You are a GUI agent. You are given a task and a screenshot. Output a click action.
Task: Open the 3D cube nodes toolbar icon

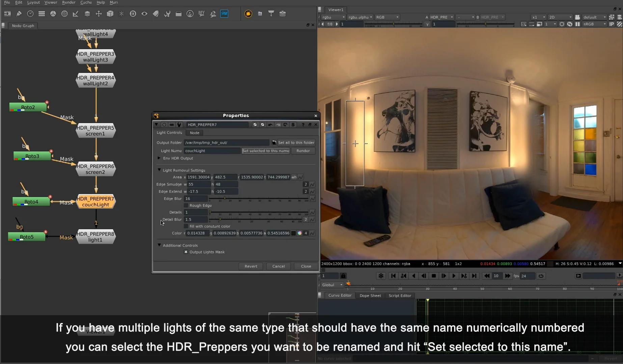tap(110, 14)
